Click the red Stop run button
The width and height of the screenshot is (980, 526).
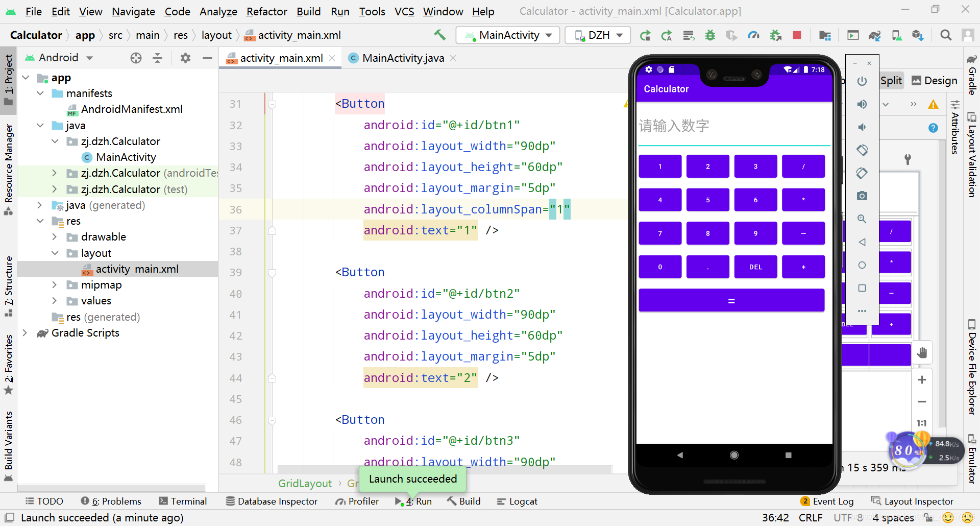point(797,35)
